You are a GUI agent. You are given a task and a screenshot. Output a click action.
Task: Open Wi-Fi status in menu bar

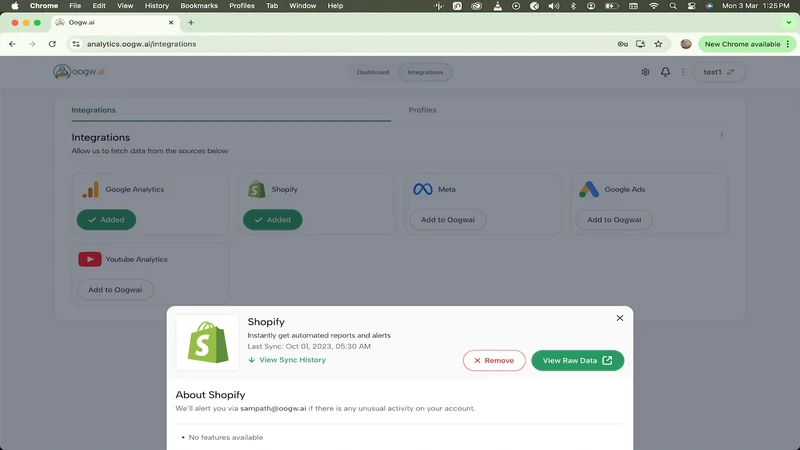pyautogui.click(x=654, y=6)
